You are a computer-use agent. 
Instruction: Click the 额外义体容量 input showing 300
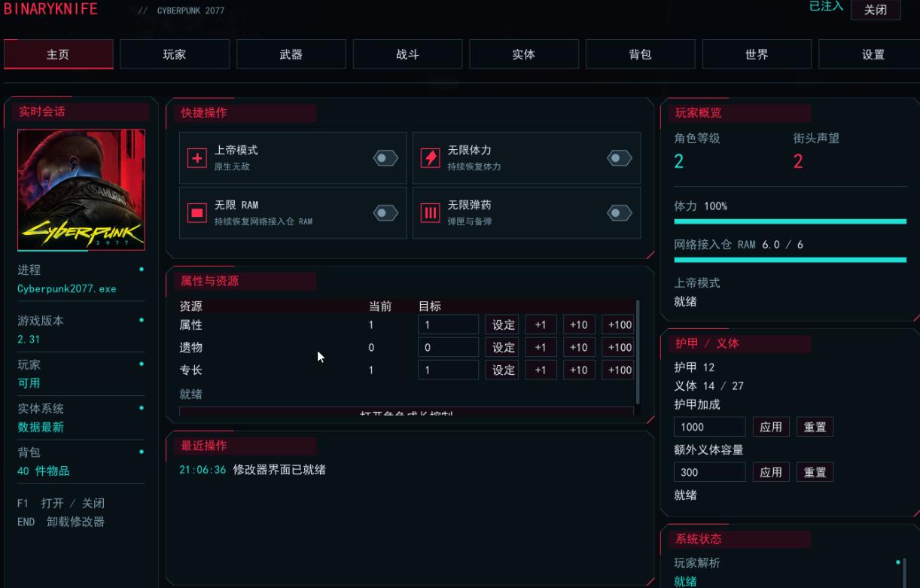[710, 472]
